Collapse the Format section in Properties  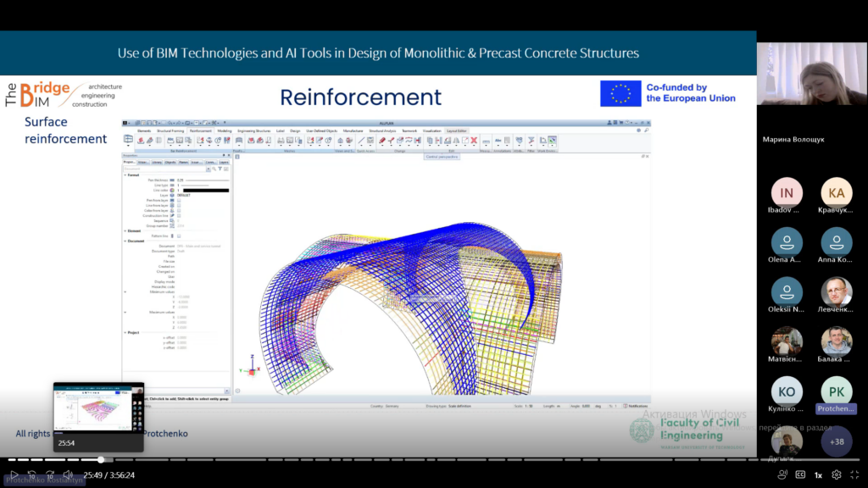[x=126, y=175]
